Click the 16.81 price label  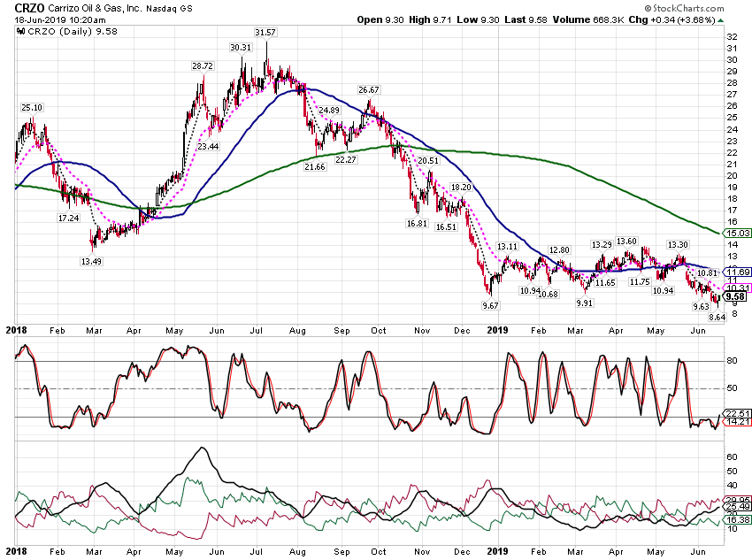417,224
